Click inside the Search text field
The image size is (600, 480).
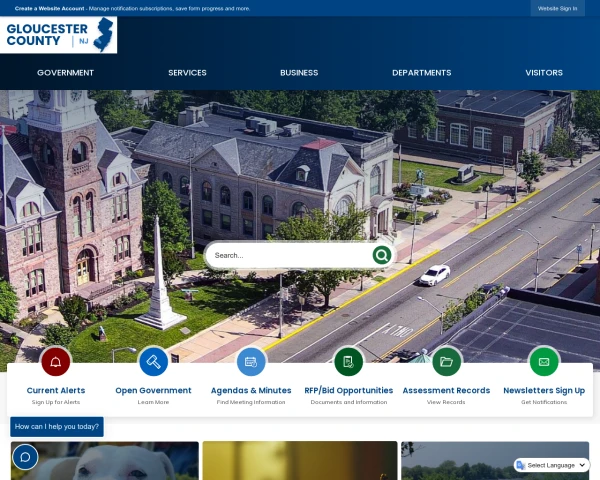[290, 255]
